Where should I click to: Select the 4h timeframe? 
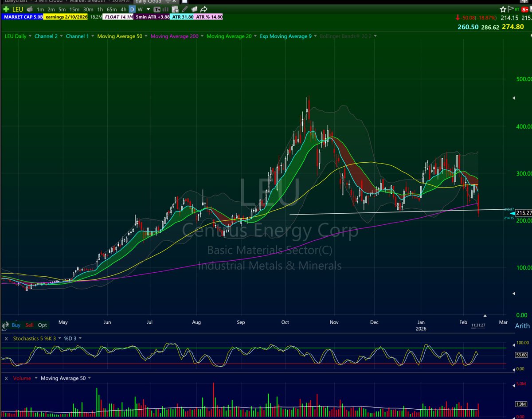tap(123, 9)
